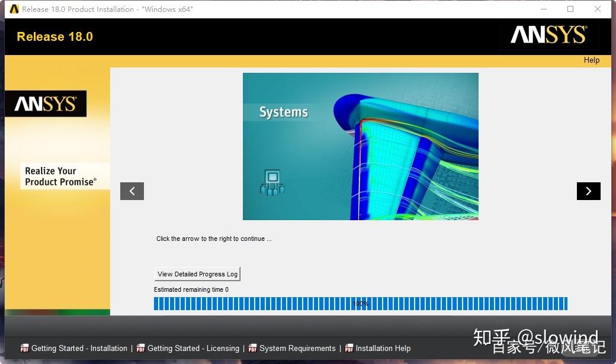Open the Getting Started - Licensing PDF icon
Image resolution: width=616 pixels, height=364 pixels.
pos(142,348)
